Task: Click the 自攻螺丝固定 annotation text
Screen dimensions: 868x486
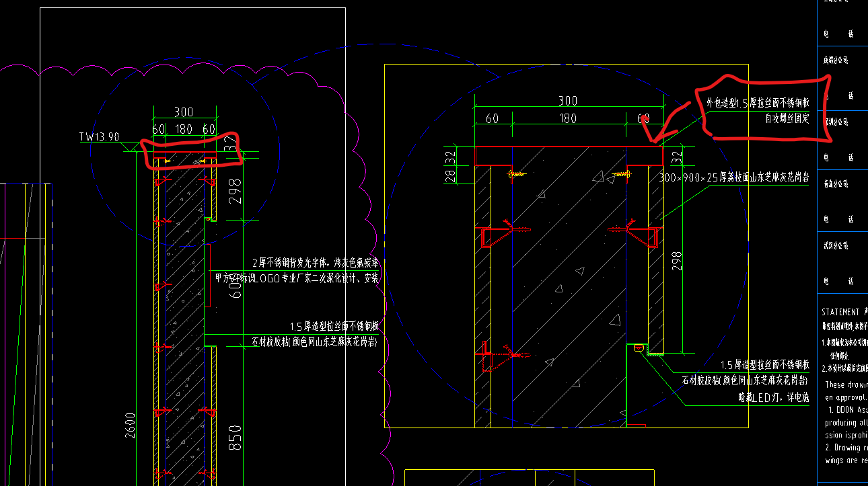Action: (x=787, y=119)
